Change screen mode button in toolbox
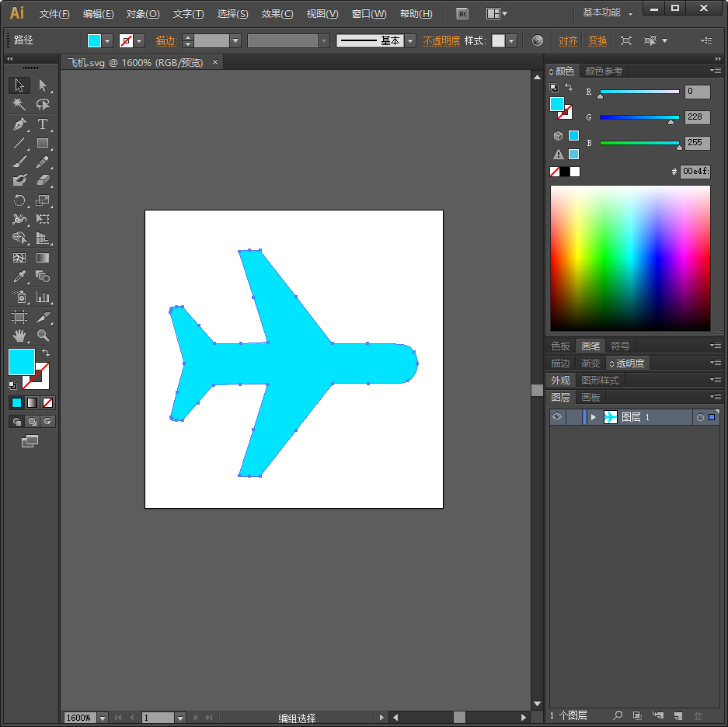Image resolution: width=728 pixels, height=727 pixels. [x=30, y=441]
